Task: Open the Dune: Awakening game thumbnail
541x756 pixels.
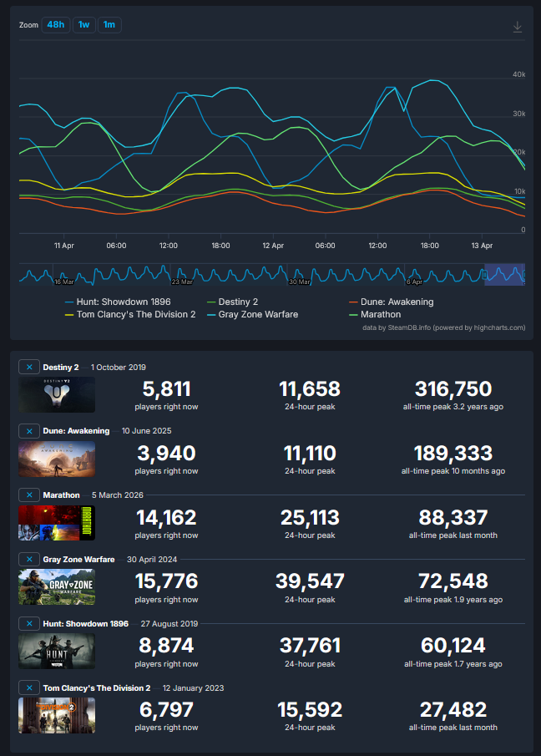Action: 57,459
